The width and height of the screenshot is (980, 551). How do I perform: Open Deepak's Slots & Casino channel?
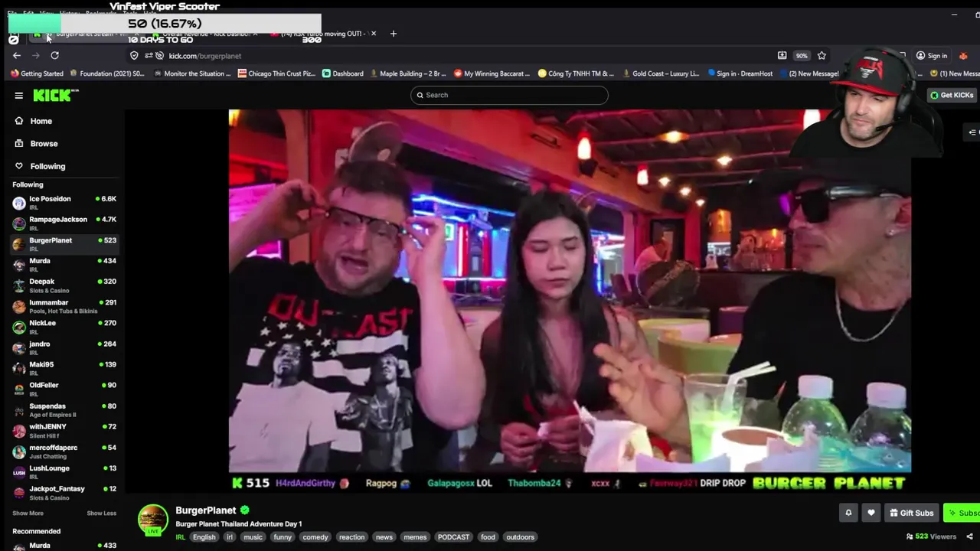coord(64,285)
